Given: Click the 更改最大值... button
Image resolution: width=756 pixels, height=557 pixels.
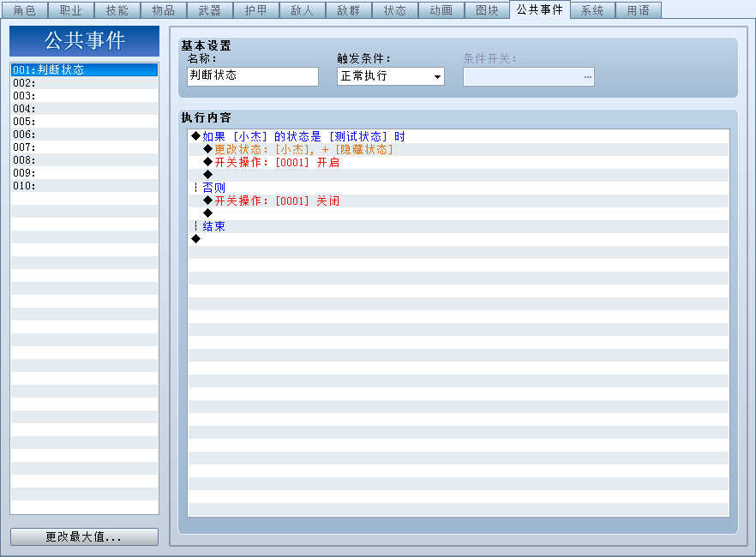Looking at the screenshot, I should (84, 536).
